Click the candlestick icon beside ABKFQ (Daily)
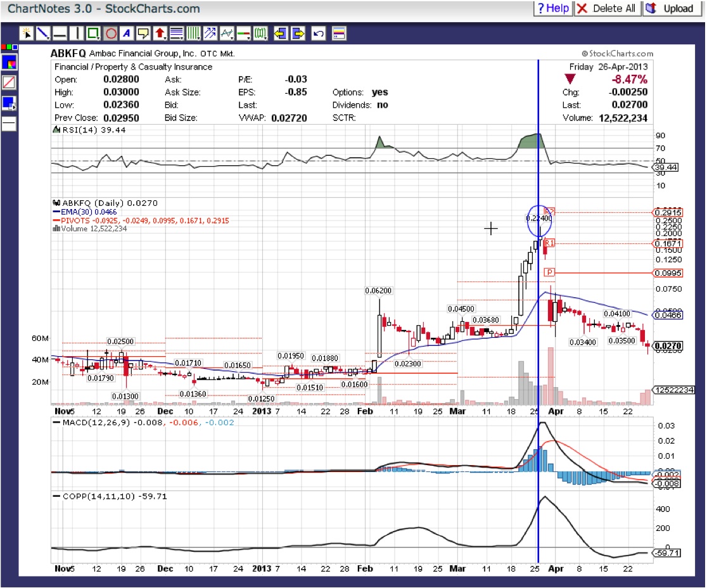707x588 pixels. click(56, 203)
